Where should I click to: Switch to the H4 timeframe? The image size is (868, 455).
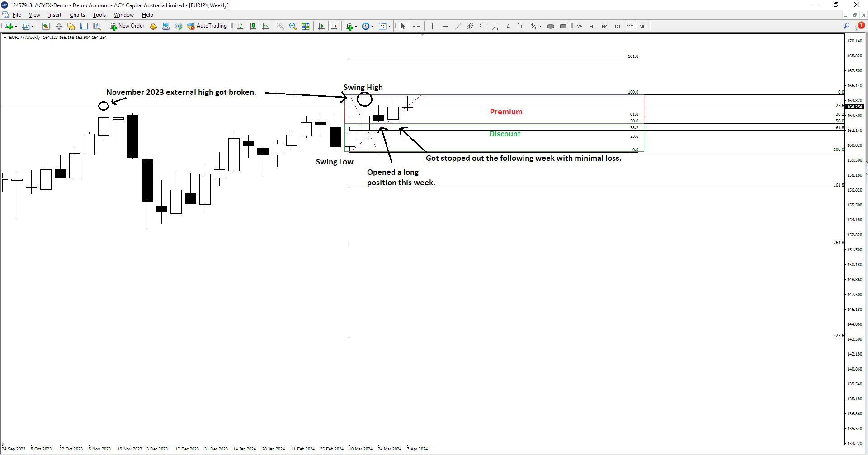[604, 26]
